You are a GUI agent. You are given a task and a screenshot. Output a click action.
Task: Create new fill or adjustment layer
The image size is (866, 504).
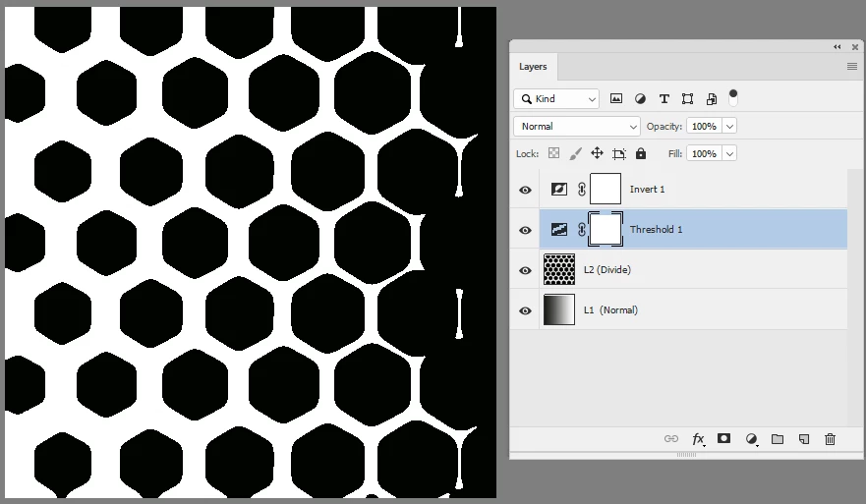coord(751,439)
